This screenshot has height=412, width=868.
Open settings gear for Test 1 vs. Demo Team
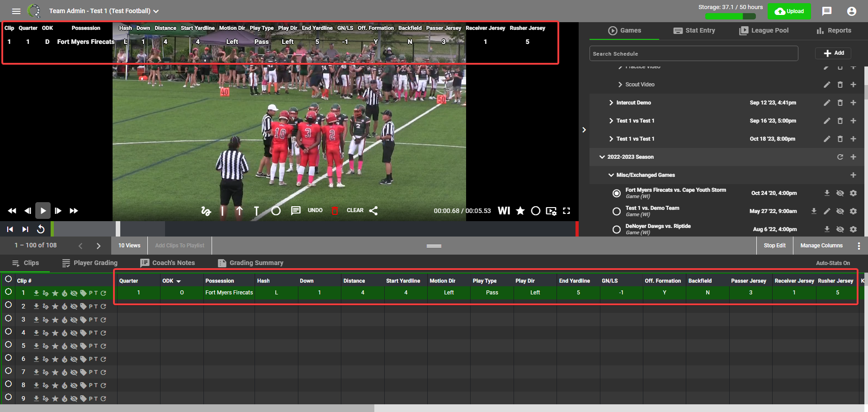[x=853, y=211]
